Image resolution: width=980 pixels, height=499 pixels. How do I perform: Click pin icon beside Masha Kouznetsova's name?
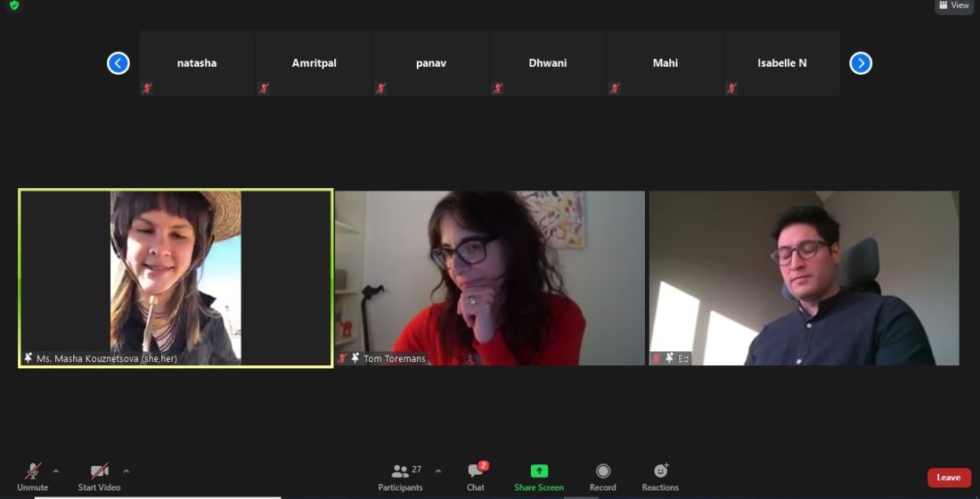29,358
